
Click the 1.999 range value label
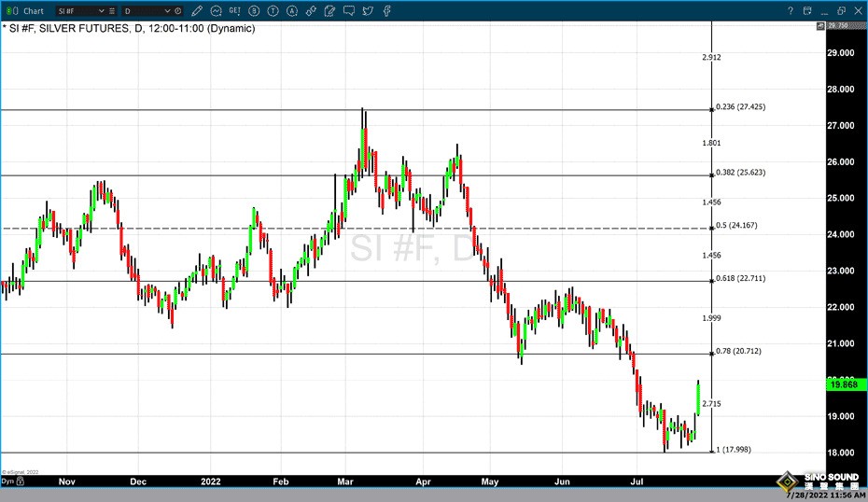pyautogui.click(x=711, y=317)
